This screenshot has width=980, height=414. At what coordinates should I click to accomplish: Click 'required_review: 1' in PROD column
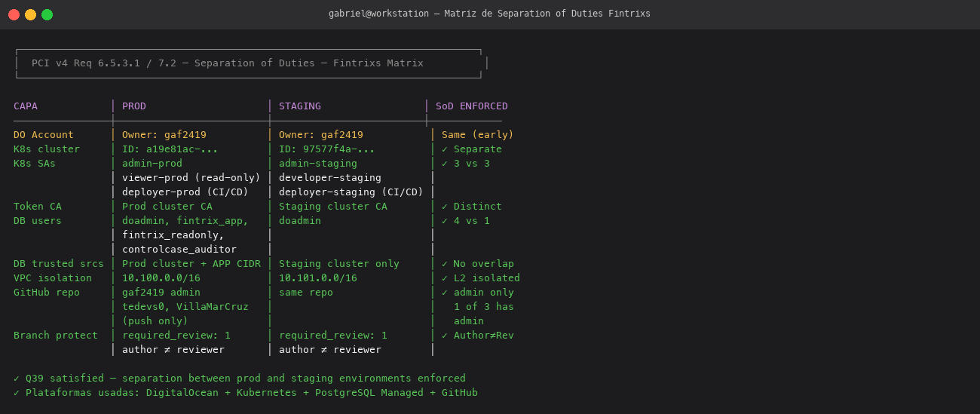tap(176, 336)
